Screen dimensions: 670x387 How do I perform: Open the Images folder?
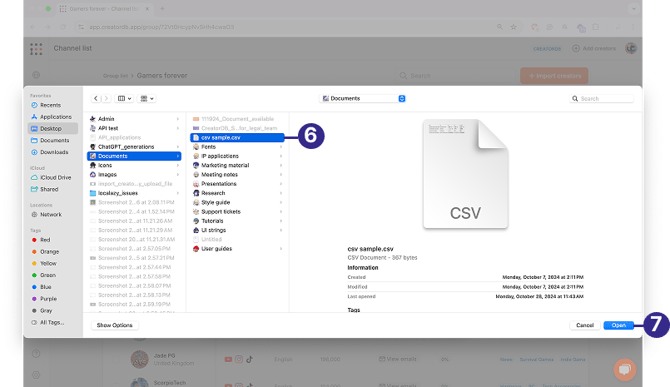pyautogui.click(x=134, y=175)
